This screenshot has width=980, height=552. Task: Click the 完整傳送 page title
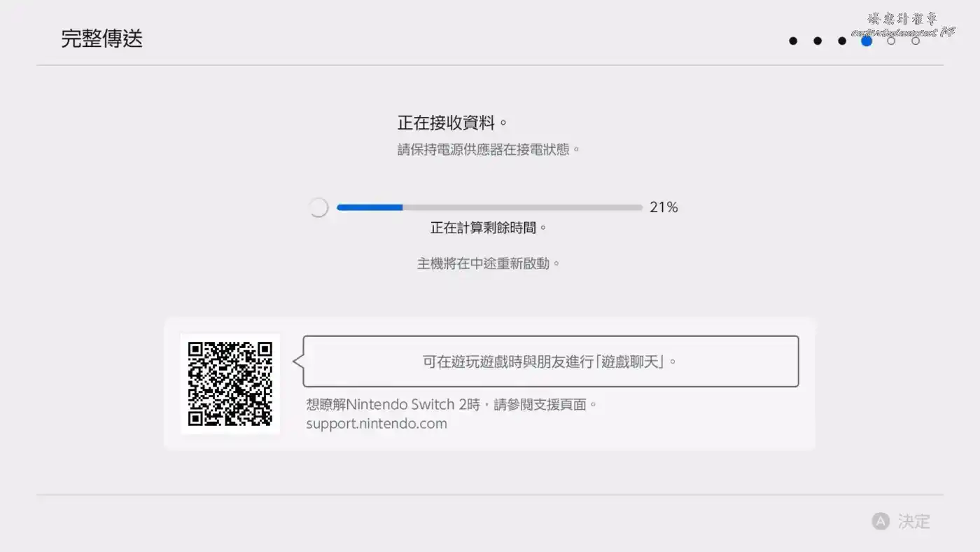(101, 39)
